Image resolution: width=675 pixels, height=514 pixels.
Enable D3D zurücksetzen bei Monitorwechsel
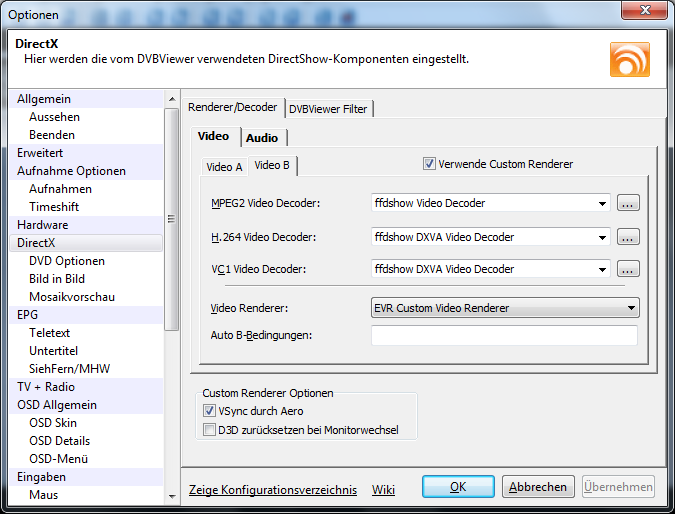[x=209, y=430]
